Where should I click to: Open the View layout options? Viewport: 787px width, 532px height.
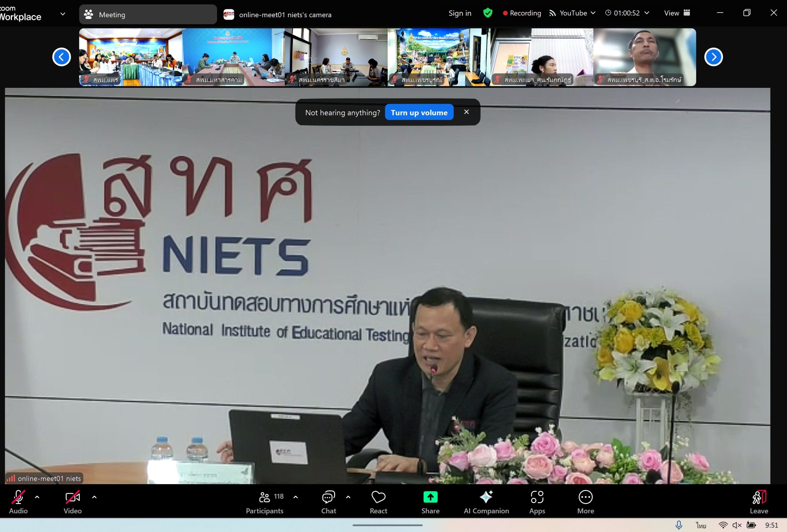click(677, 13)
